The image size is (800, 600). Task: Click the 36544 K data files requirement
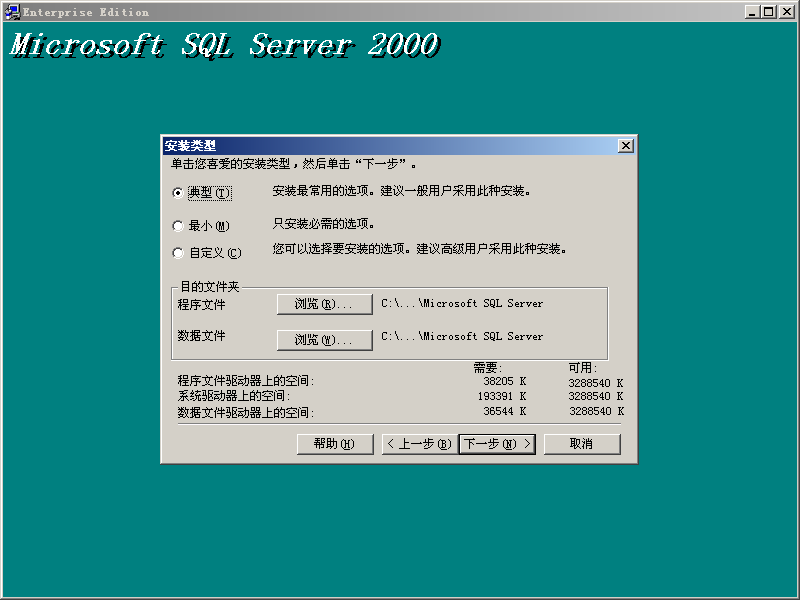click(505, 411)
